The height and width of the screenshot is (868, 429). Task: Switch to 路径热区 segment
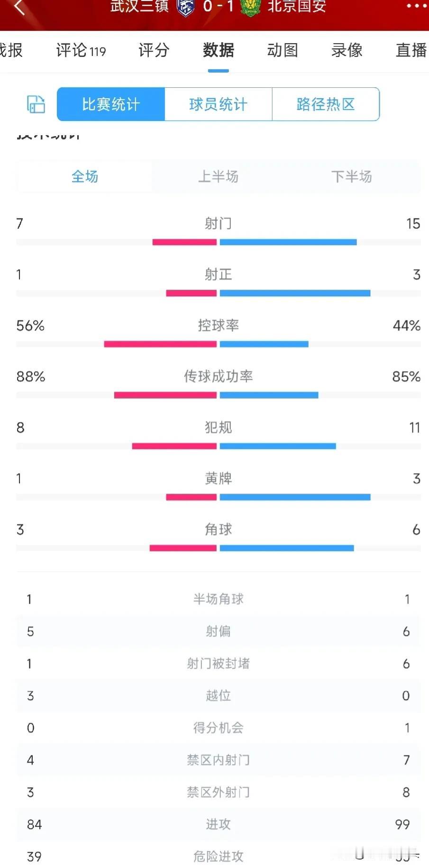(x=326, y=104)
